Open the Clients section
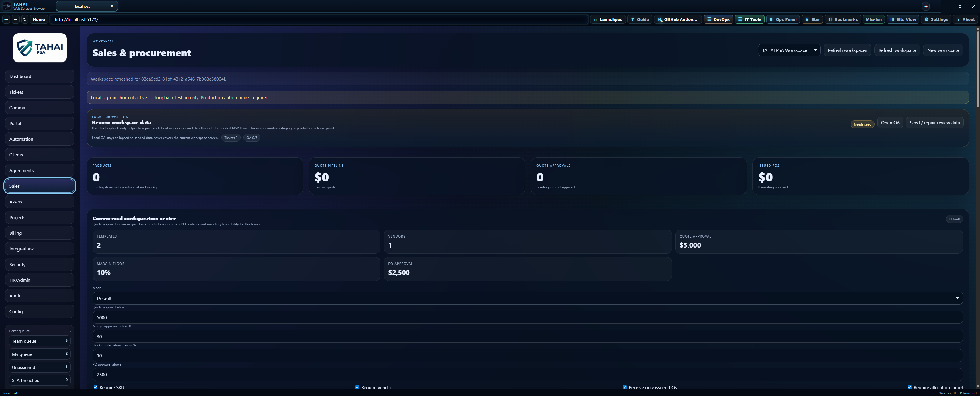980x396 pixels. [40, 155]
